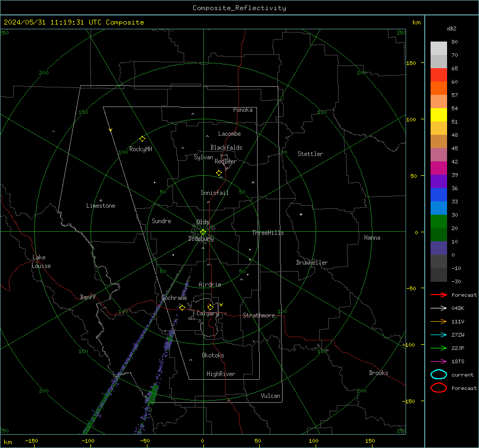Click the Ponoka town label
The width and height of the screenshot is (479, 448).
click(x=243, y=110)
